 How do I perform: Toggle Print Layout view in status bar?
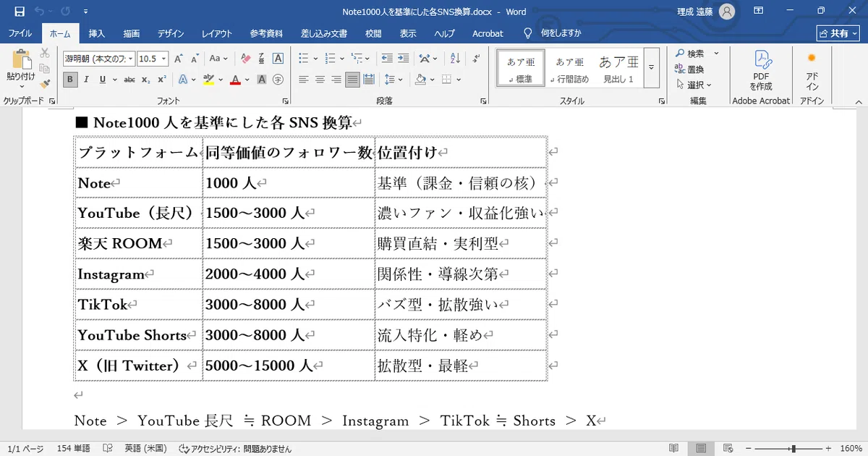[699, 449]
